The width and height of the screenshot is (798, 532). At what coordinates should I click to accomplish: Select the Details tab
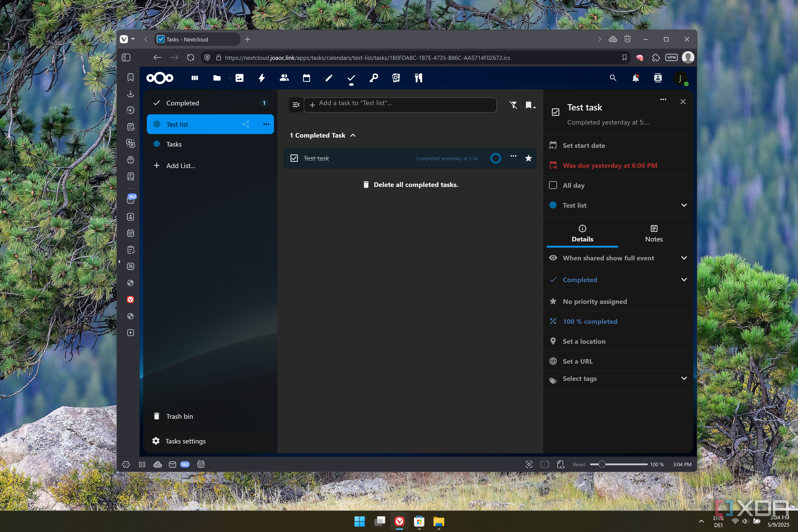[x=582, y=234]
